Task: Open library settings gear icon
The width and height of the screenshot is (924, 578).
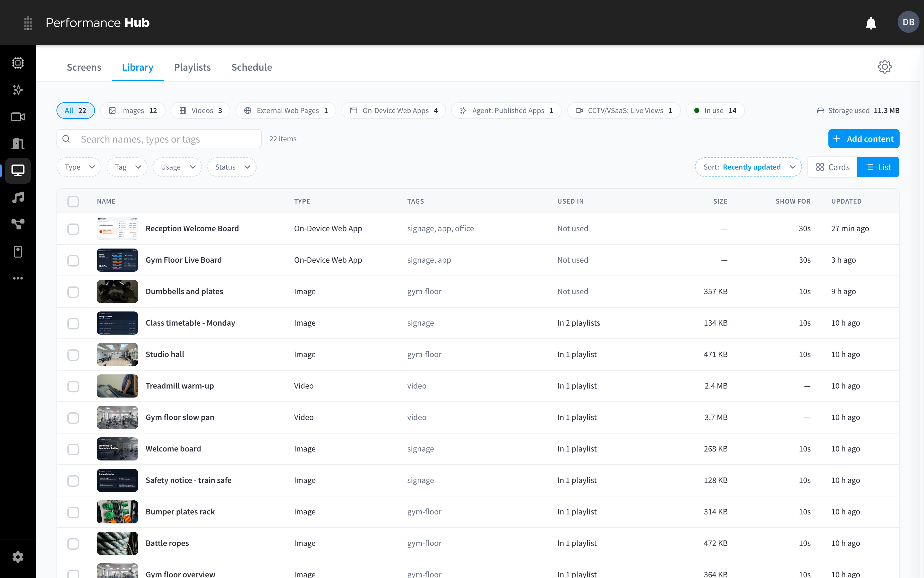Action: [884, 67]
